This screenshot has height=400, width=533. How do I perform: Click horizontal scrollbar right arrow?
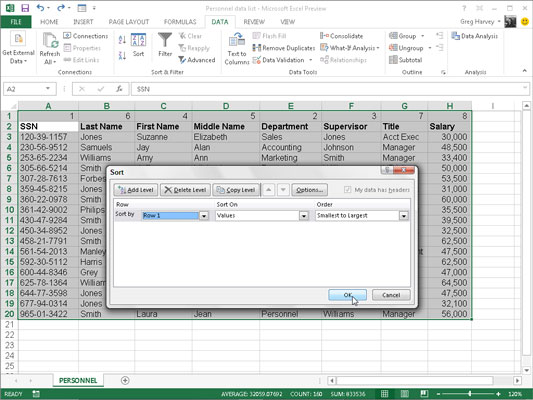(x=517, y=380)
